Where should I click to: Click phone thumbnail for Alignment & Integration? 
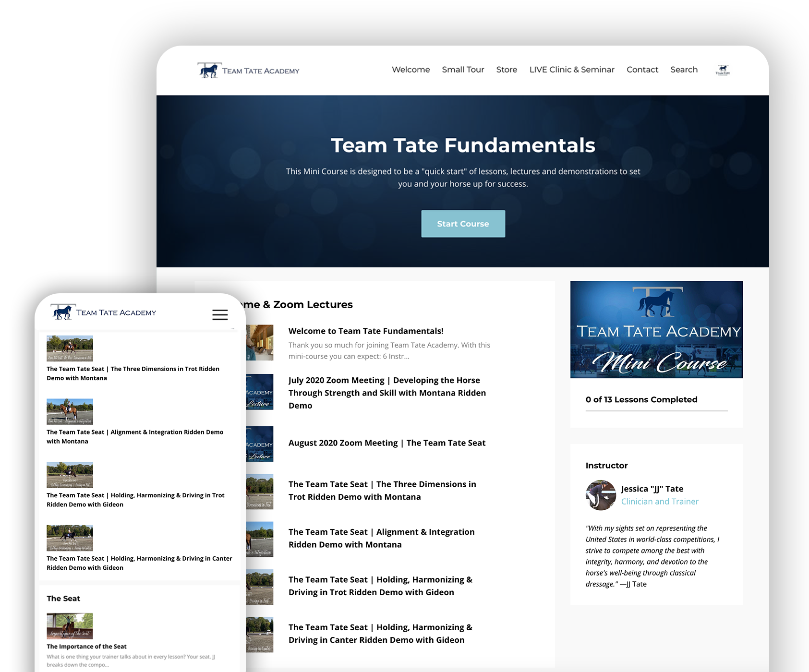coord(70,412)
